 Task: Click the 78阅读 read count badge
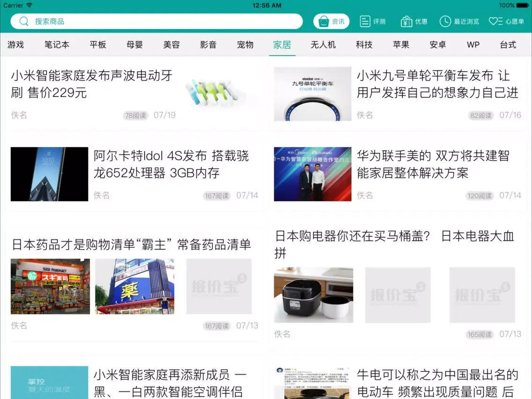click(x=135, y=116)
